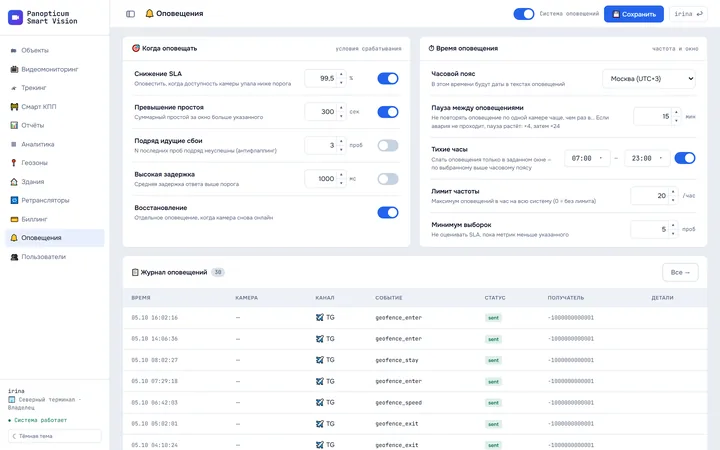This screenshot has width=720, height=450.
Task: Click the Объекты sidebar icon
Action: [14, 51]
